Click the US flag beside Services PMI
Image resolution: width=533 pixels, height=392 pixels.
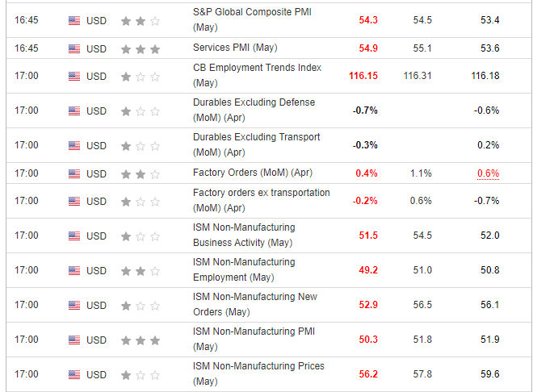(x=74, y=48)
